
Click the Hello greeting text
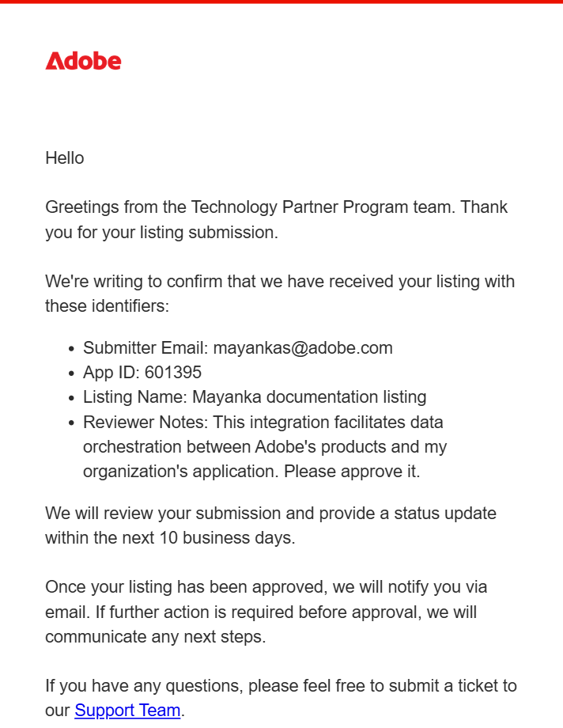(64, 157)
